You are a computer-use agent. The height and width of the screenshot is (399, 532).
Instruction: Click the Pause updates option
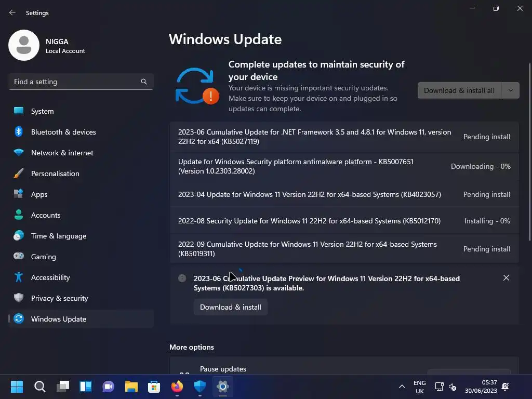(x=344, y=366)
